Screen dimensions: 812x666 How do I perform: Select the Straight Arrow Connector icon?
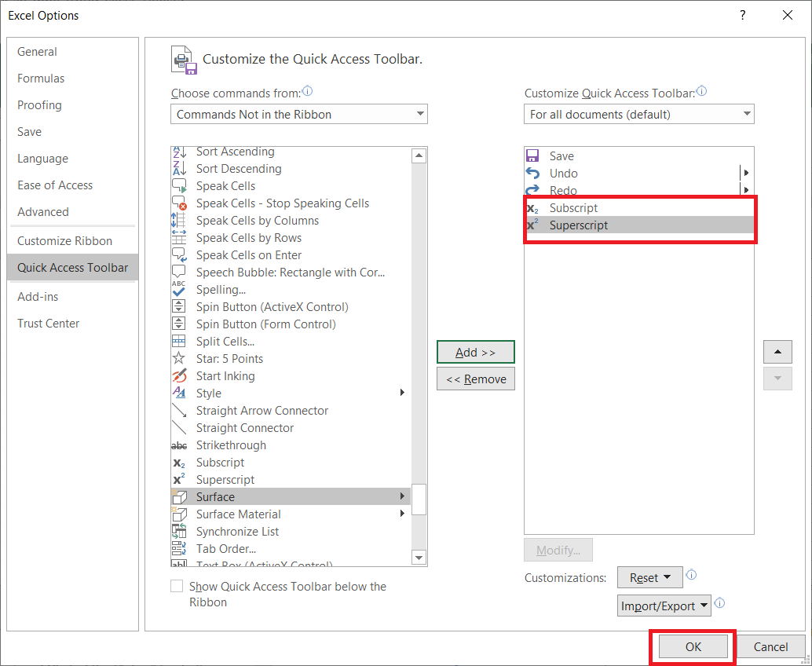(179, 410)
